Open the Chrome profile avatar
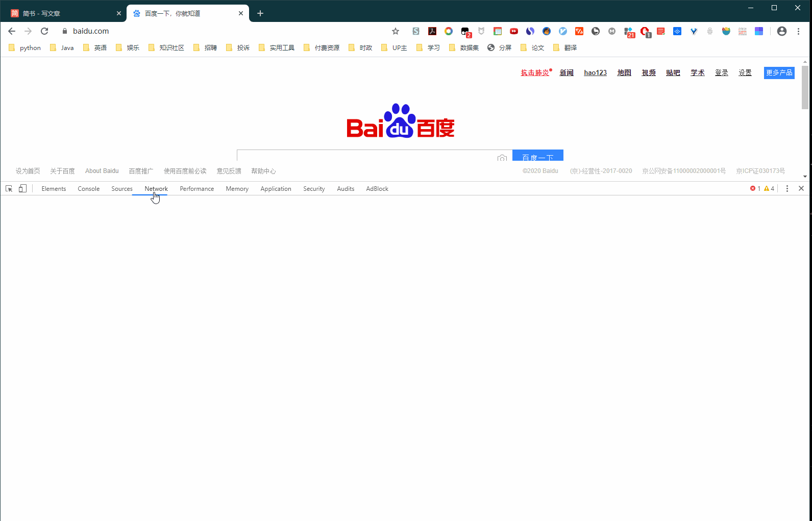 pos(782,31)
